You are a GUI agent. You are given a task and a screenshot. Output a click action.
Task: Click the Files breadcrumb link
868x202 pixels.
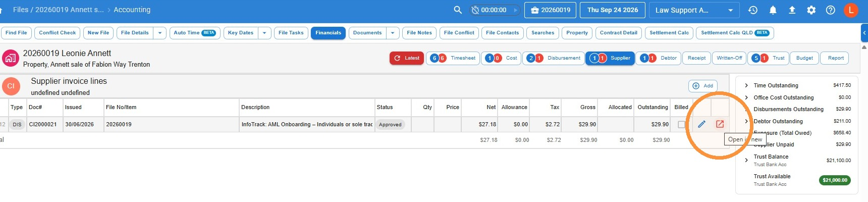pyautogui.click(x=21, y=10)
